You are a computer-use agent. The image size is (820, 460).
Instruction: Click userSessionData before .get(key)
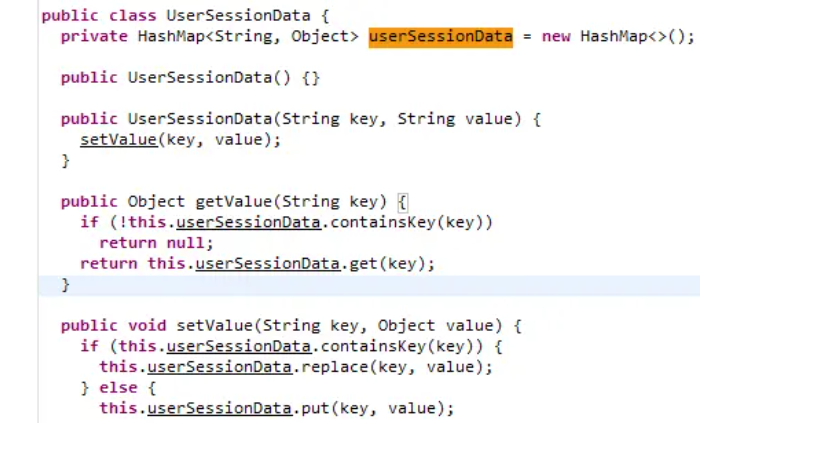click(x=268, y=264)
